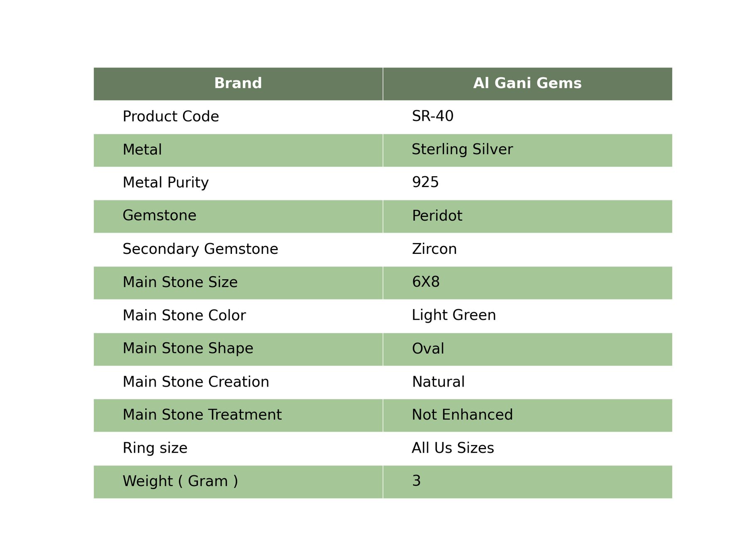Image resolution: width=747 pixels, height=560 pixels.
Task: Click the All Us Sizes value
Action: pos(453,448)
